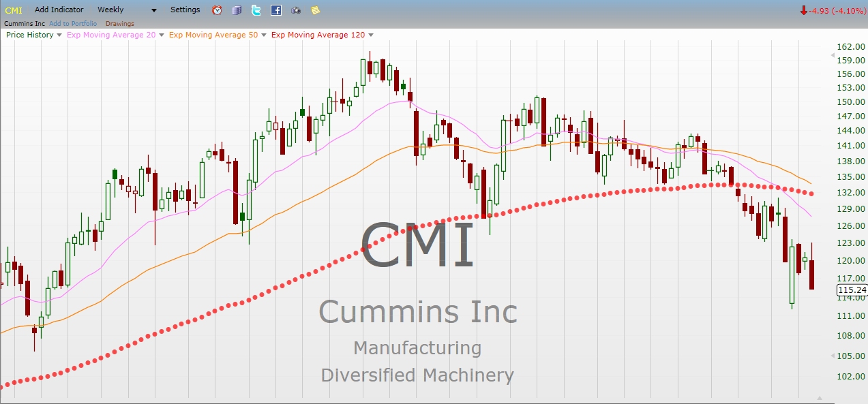The height and width of the screenshot is (404, 868).
Task: Select the Exp Moving Average 20 label
Action: (111, 35)
